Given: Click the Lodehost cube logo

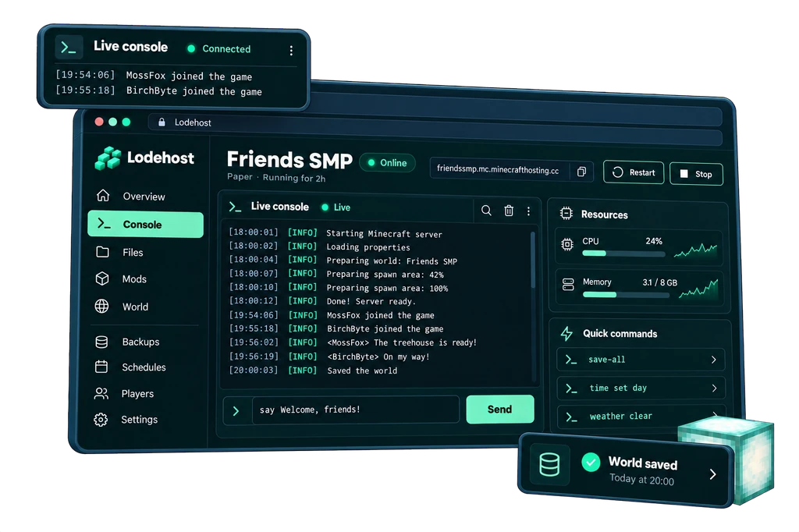Looking at the screenshot, I should (x=108, y=158).
